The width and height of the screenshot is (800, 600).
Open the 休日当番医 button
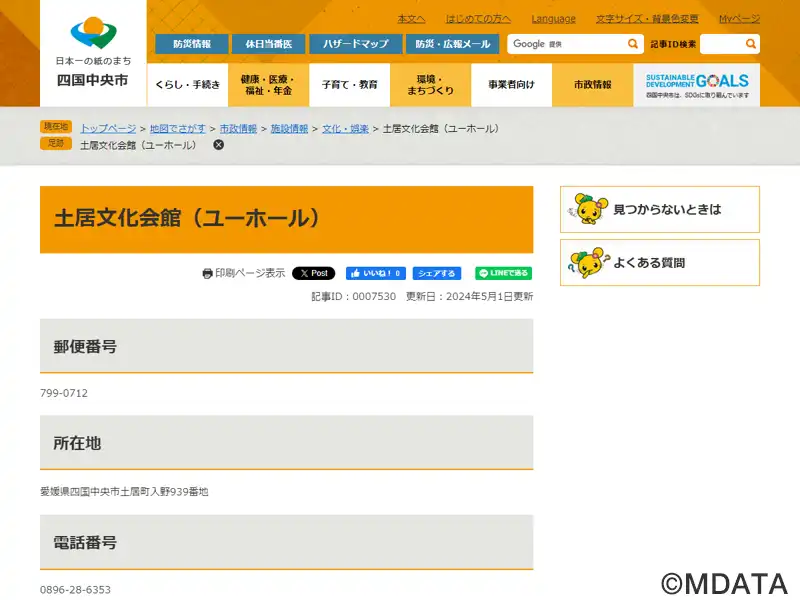pyautogui.click(x=268, y=44)
